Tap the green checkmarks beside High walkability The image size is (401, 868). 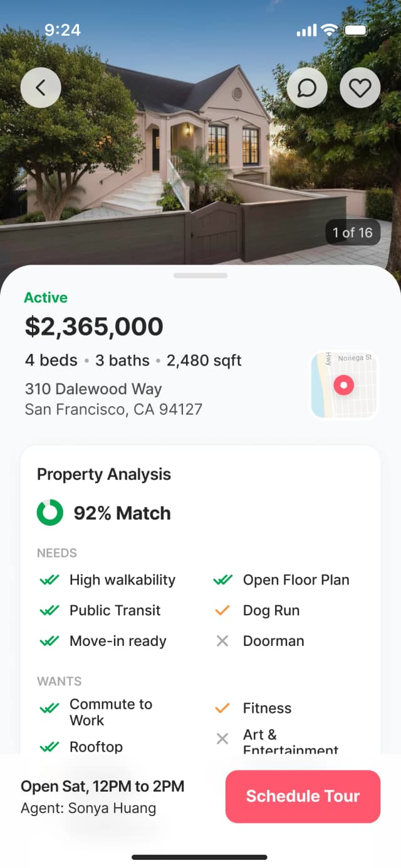tap(49, 580)
